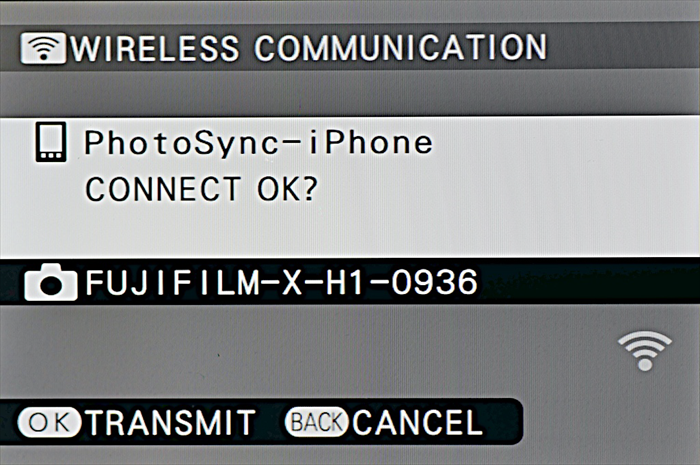Click the OK button icon
Viewport: 700px width, 465px height.
[49, 422]
